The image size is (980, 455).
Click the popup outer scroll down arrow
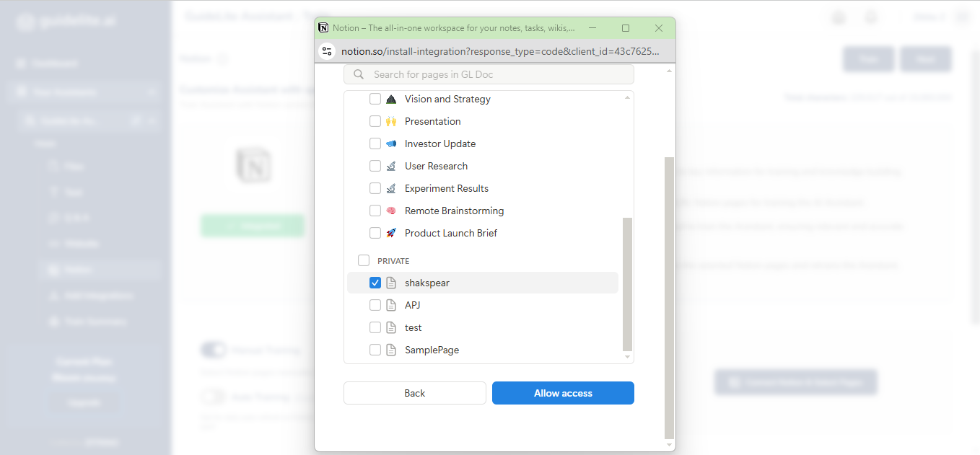click(x=669, y=446)
